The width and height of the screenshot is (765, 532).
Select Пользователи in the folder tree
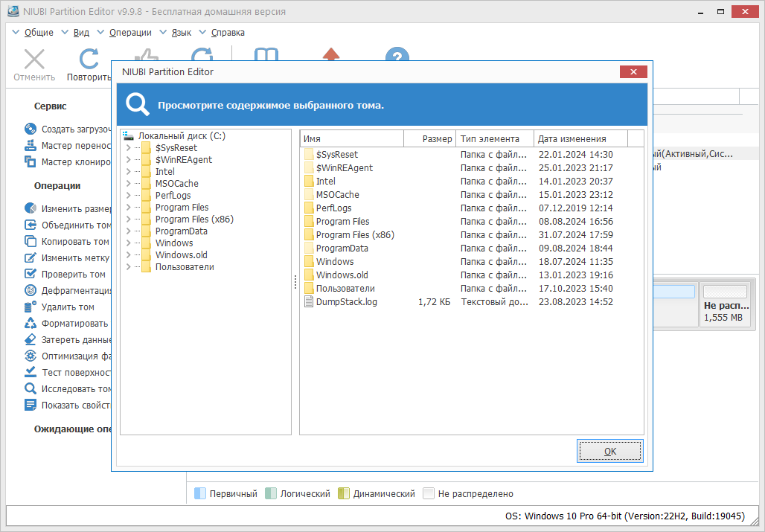185,266
